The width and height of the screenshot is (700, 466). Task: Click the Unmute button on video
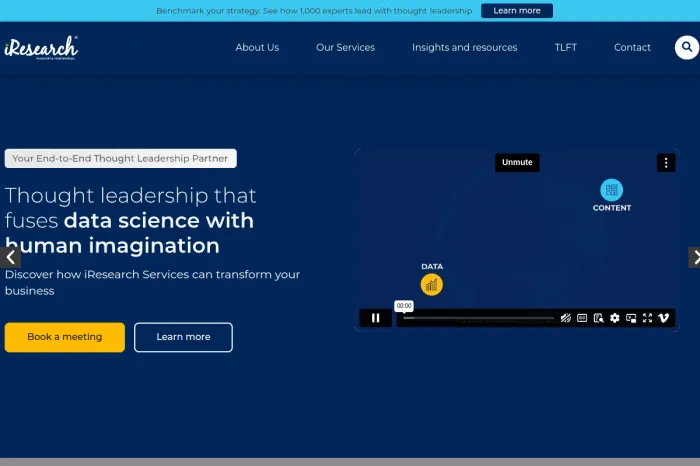517,162
